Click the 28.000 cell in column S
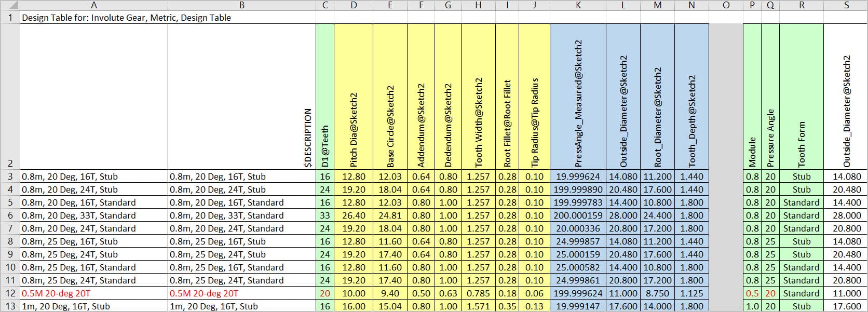Viewport: 868px width, 312px height. click(x=846, y=215)
